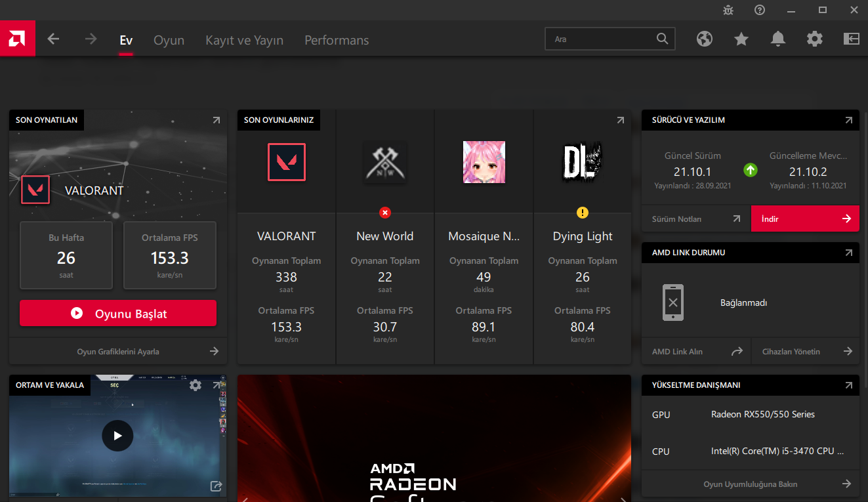Open Cihazları Yönetin

coord(806,352)
